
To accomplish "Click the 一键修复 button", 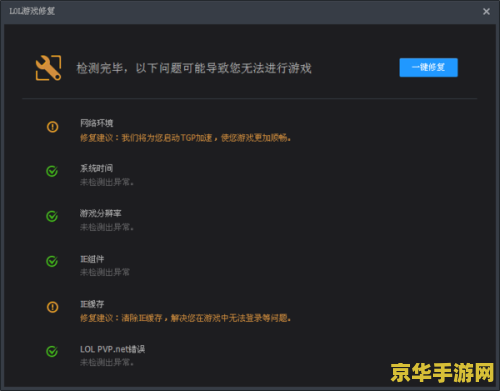I will point(428,67).
